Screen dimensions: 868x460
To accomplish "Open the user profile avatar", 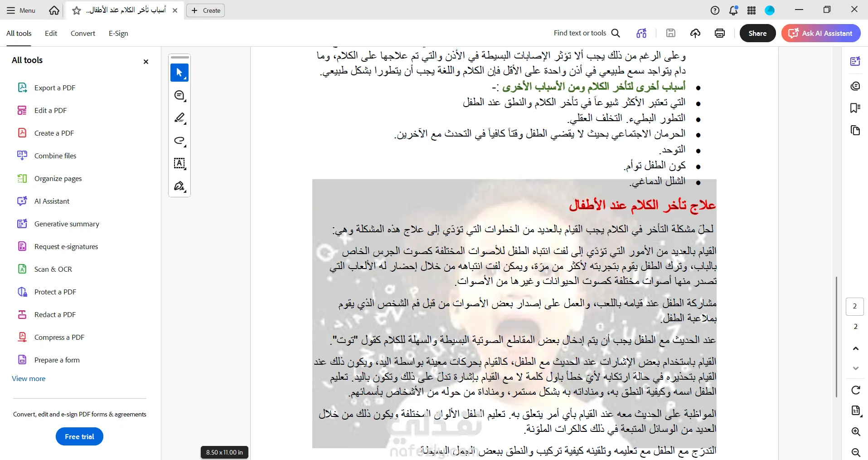I will [x=770, y=10].
